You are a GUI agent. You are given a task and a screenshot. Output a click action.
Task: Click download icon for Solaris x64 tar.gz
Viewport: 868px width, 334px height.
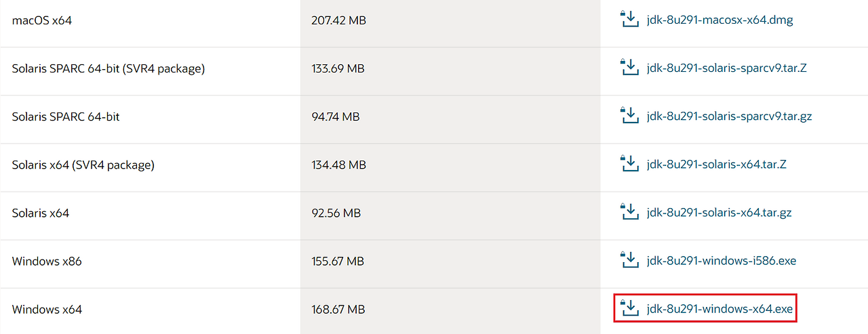(x=630, y=211)
